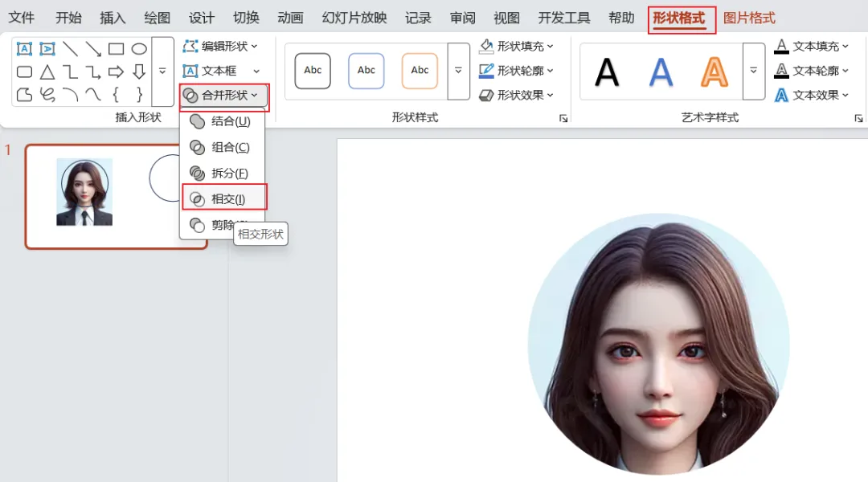Open the 文本轮廓 dropdown
This screenshot has height=482, width=868.
click(x=812, y=71)
